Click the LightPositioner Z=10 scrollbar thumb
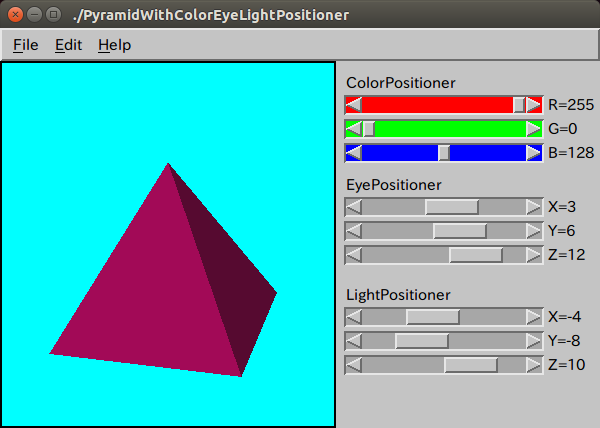 click(x=471, y=365)
